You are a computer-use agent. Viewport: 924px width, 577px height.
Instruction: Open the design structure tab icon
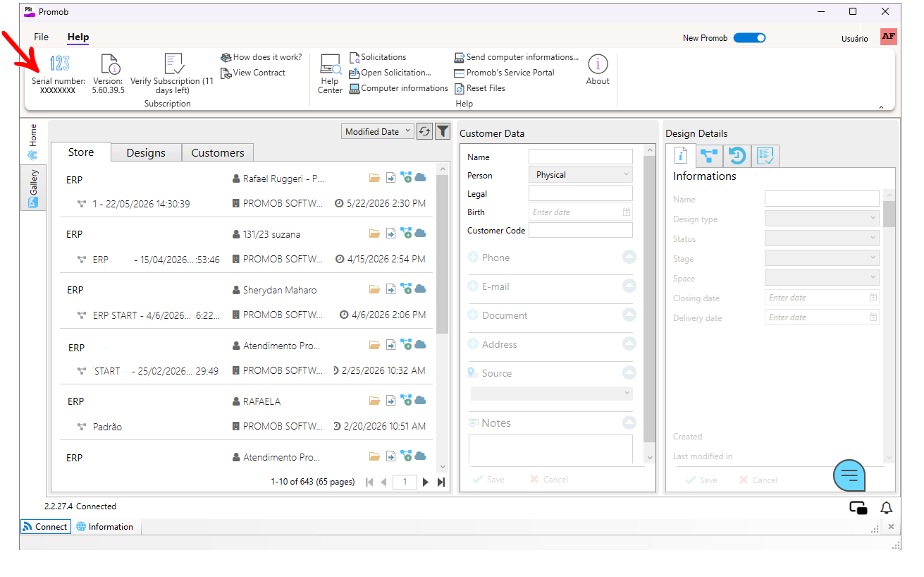click(709, 156)
